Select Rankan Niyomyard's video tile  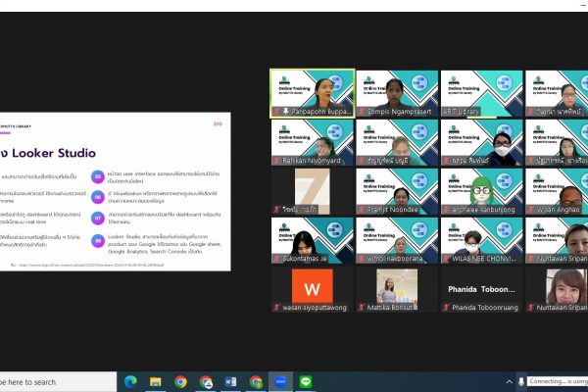pyautogui.click(x=312, y=142)
